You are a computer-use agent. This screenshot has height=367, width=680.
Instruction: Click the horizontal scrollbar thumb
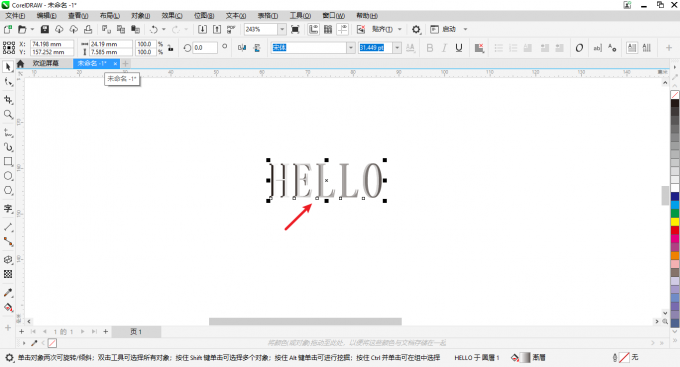click(305, 321)
